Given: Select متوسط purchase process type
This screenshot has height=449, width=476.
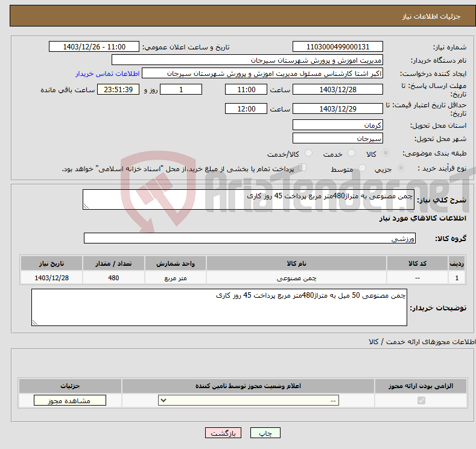Looking at the screenshot, I should coord(362,169).
